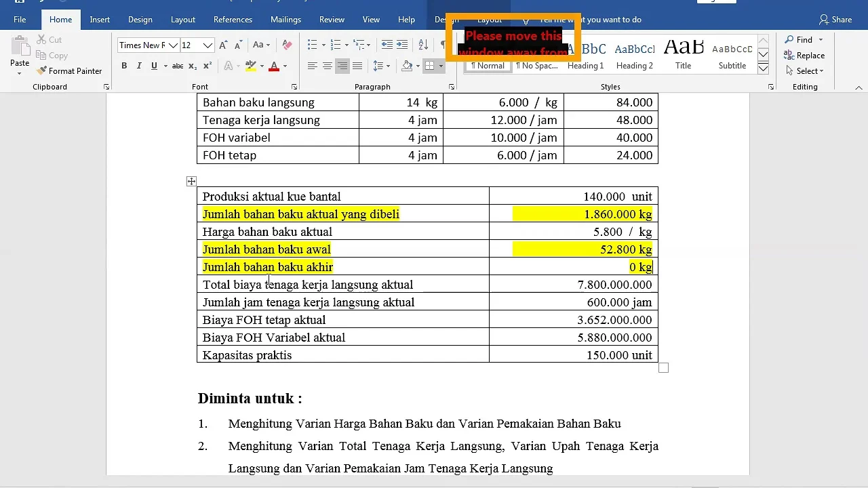Screen dimensions: 868x488
Task: Open Paste options dropdown arrow
Action: (x=20, y=73)
